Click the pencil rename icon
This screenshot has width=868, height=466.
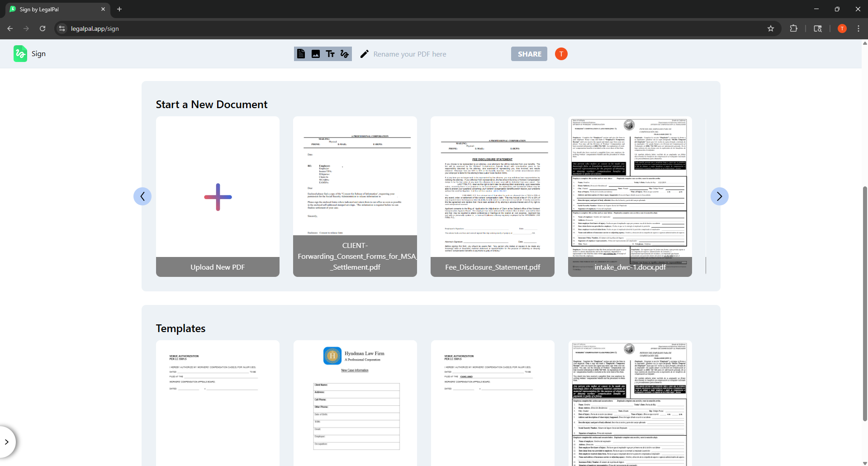pos(365,54)
